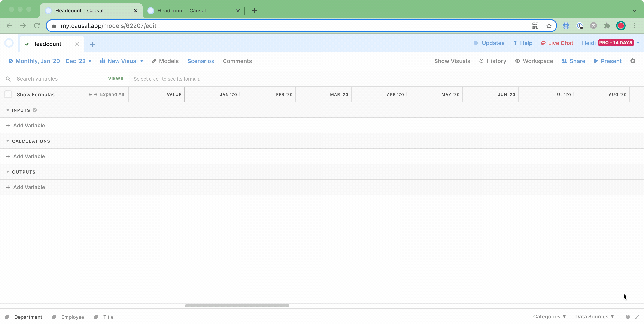644x324 pixels.
Task: Click the settings gear icon
Action: coord(632,61)
